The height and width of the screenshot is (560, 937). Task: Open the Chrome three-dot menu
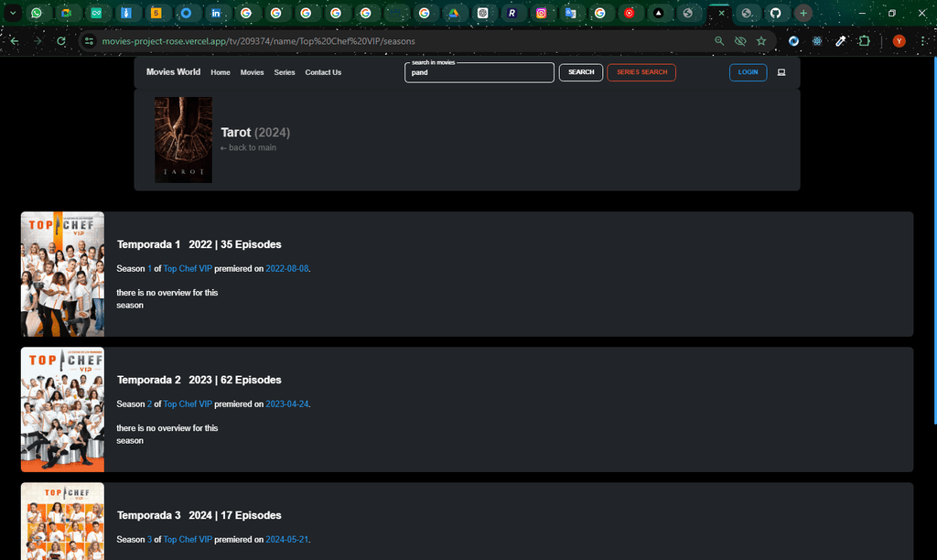coord(923,41)
